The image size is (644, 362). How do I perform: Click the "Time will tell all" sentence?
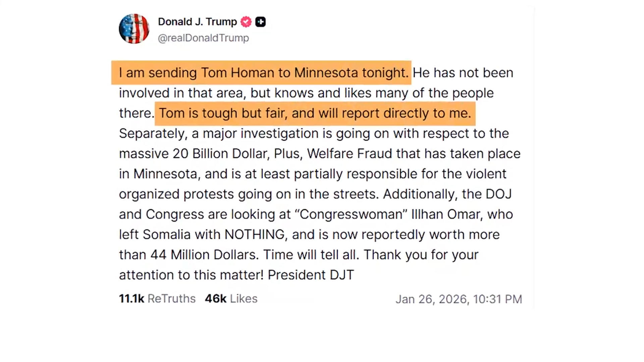click(311, 255)
